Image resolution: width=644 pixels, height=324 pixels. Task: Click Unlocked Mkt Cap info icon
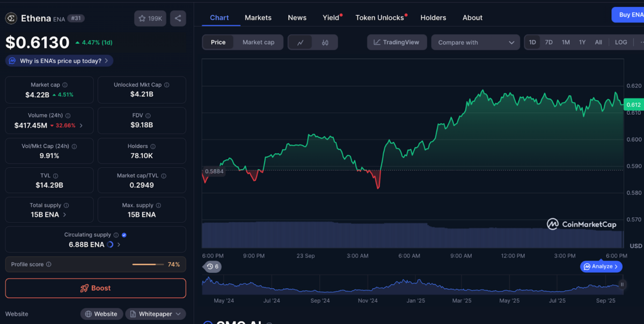(166, 85)
